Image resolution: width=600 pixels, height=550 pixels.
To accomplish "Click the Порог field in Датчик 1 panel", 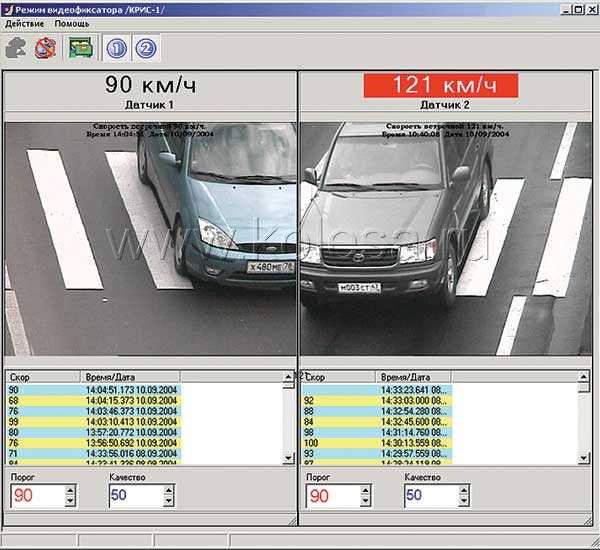I will click(x=35, y=496).
